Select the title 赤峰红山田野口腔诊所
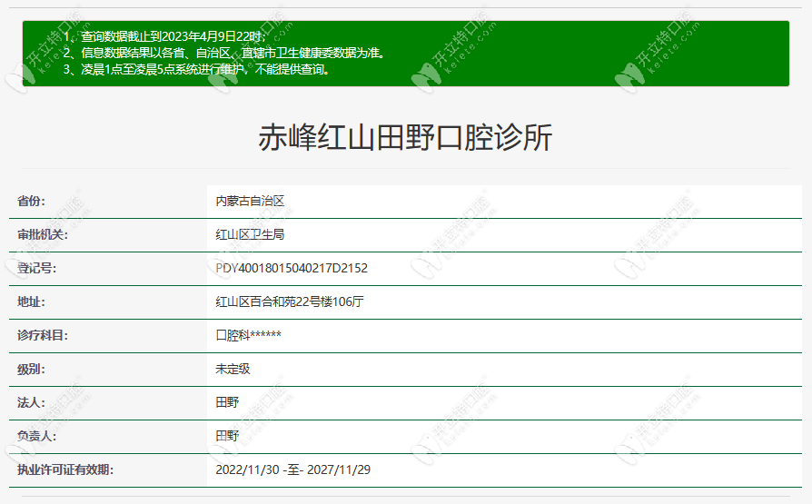 pos(405,138)
